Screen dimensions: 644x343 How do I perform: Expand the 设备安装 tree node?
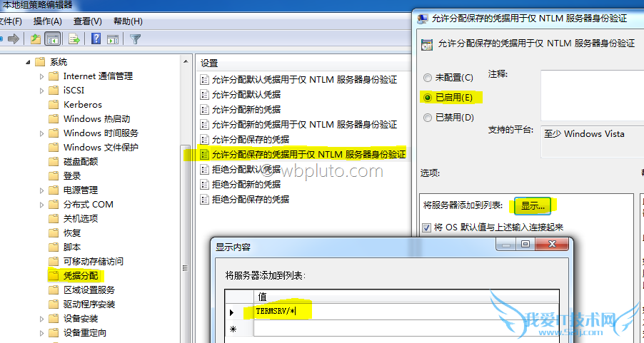coord(41,319)
